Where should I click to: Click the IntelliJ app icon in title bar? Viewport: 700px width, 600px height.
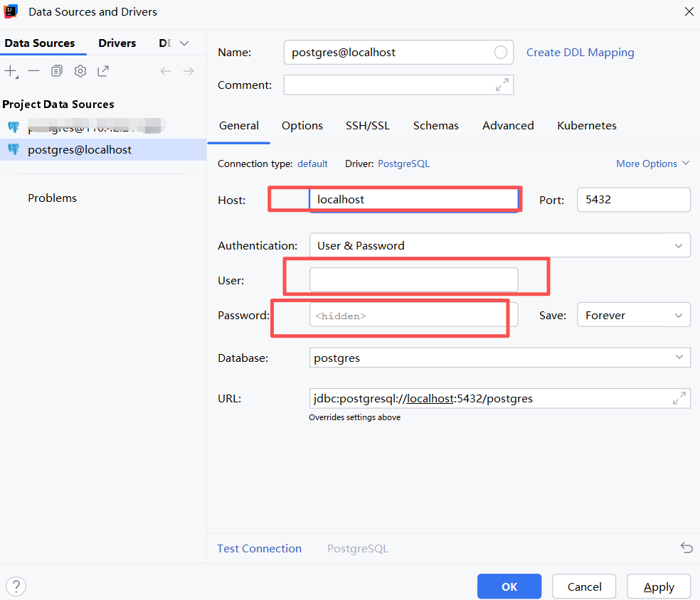coord(10,11)
